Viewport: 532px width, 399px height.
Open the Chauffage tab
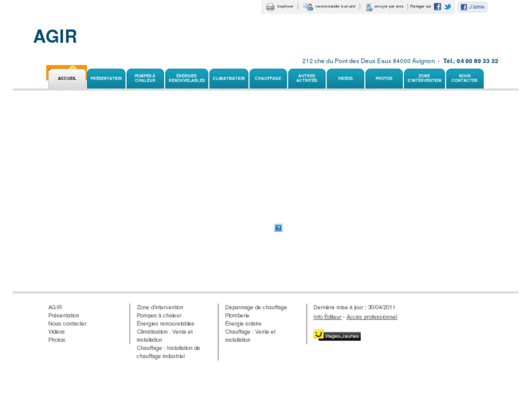pos(268,78)
